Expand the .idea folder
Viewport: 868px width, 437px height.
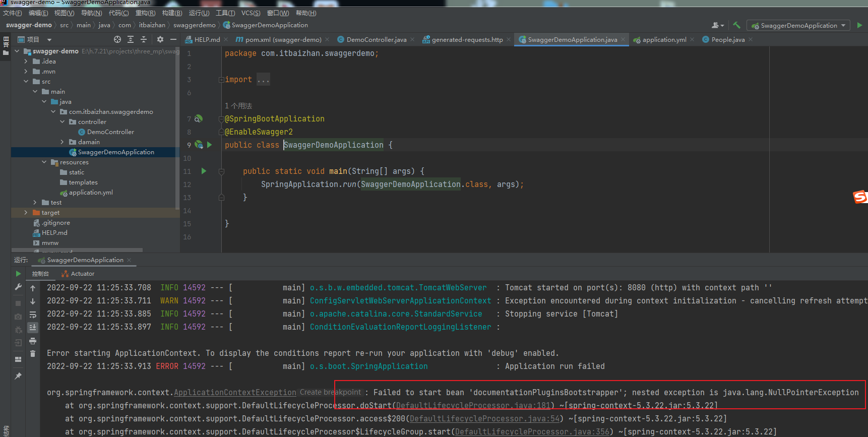pyautogui.click(x=26, y=61)
